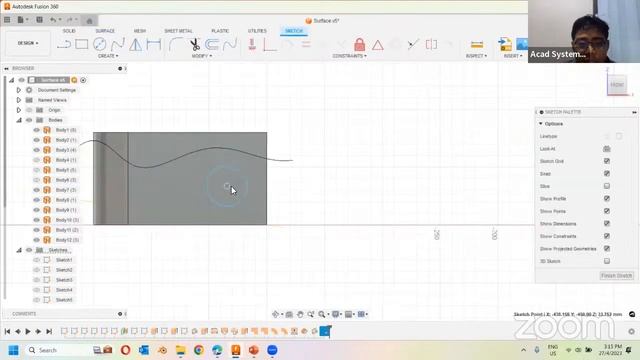640x360 pixels.
Task: Select the Line sketch tool
Action: [x=64, y=44]
